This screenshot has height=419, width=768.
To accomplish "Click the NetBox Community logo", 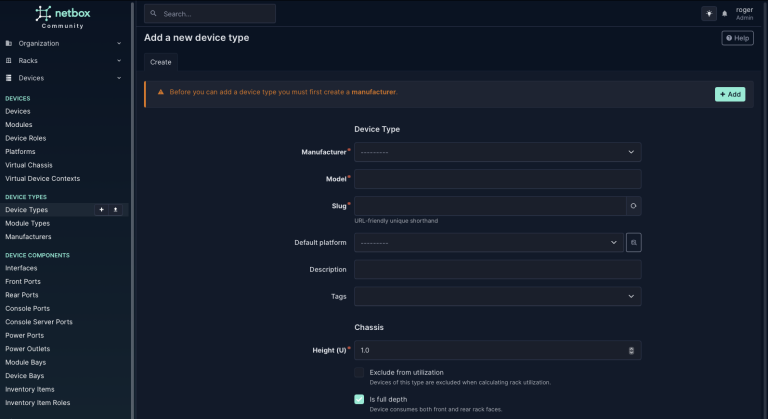I will coord(63,17).
